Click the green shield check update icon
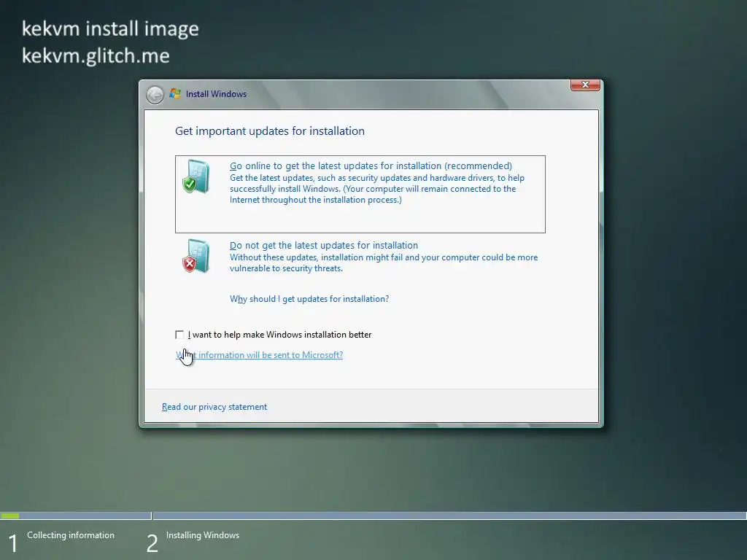747x560 pixels. (196, 176)
